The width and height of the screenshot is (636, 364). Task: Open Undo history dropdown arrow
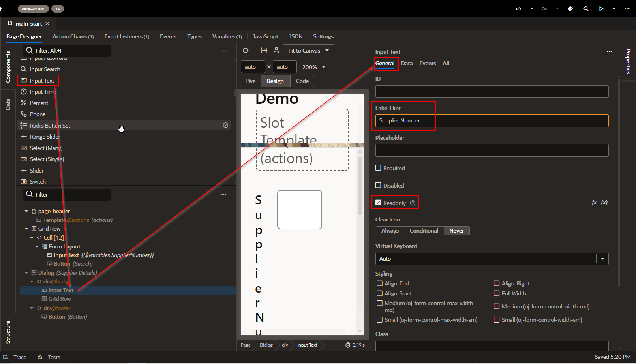tap(532, 9)
